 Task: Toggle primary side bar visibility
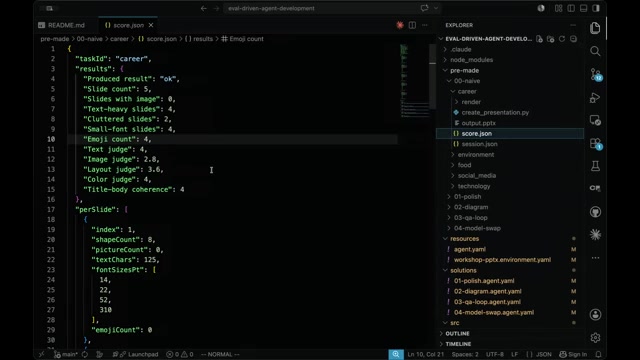[x=571, y=8]
